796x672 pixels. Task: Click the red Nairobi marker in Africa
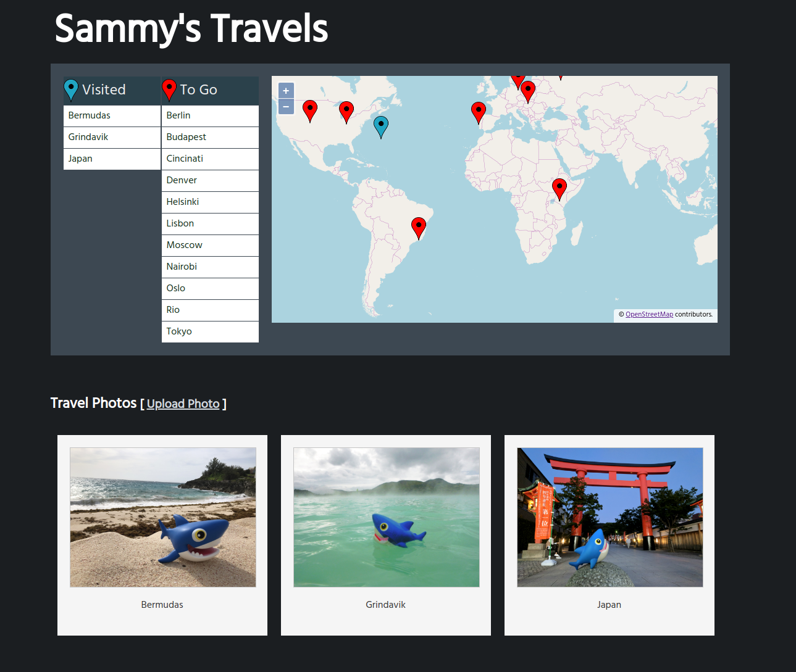click(559, 190)
